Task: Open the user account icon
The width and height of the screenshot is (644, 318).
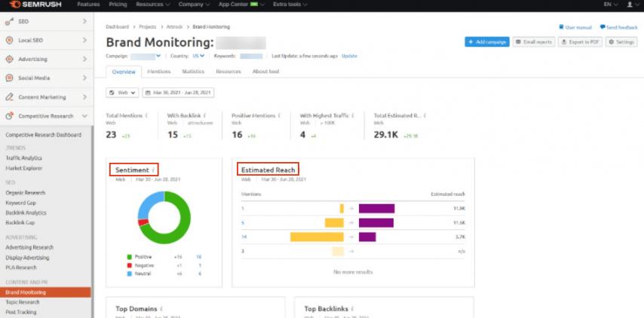Action: [630, 5]
